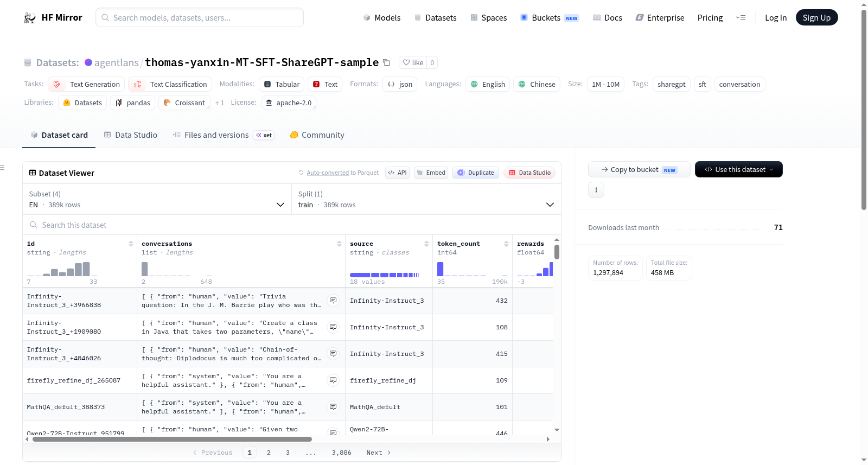Screen dimensions: 868x465
Task: Go to Datasets in navigation
Action: click(435, 18)
